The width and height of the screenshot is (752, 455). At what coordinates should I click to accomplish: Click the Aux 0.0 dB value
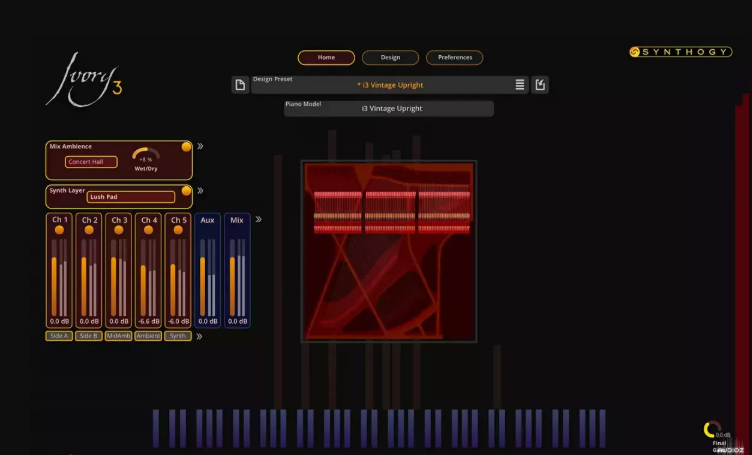[208, 321]
